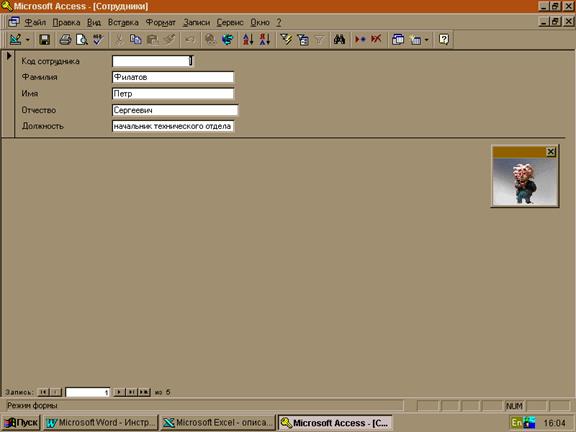The height and width of the screenshot is (432, 576).
Task: Switch to Microsoft Excel in taskbar
Action: 218,423
